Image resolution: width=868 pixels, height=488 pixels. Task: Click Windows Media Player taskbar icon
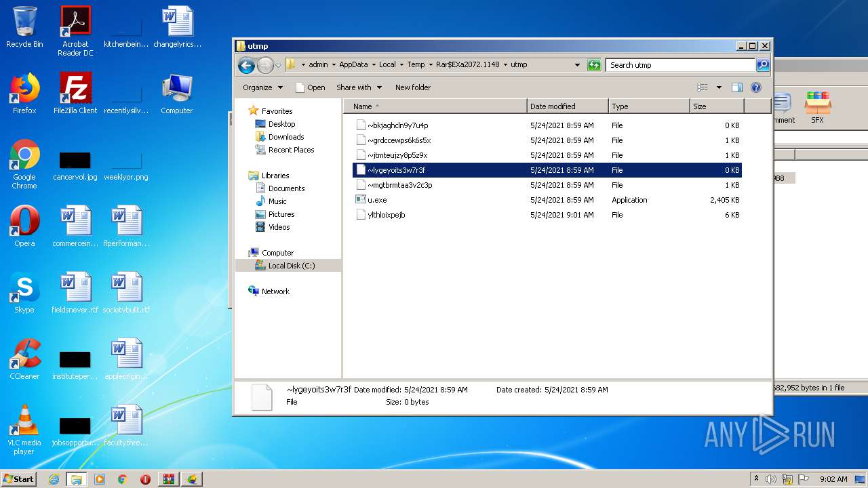click(100, 479)
